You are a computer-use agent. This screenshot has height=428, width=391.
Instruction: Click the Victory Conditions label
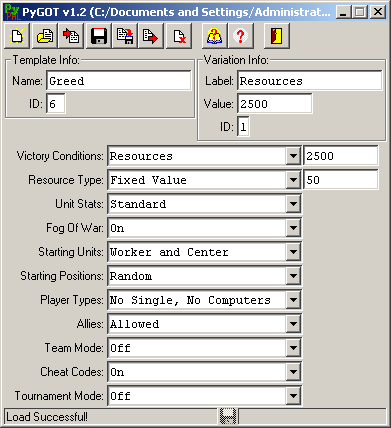click(x=60, y=156)
